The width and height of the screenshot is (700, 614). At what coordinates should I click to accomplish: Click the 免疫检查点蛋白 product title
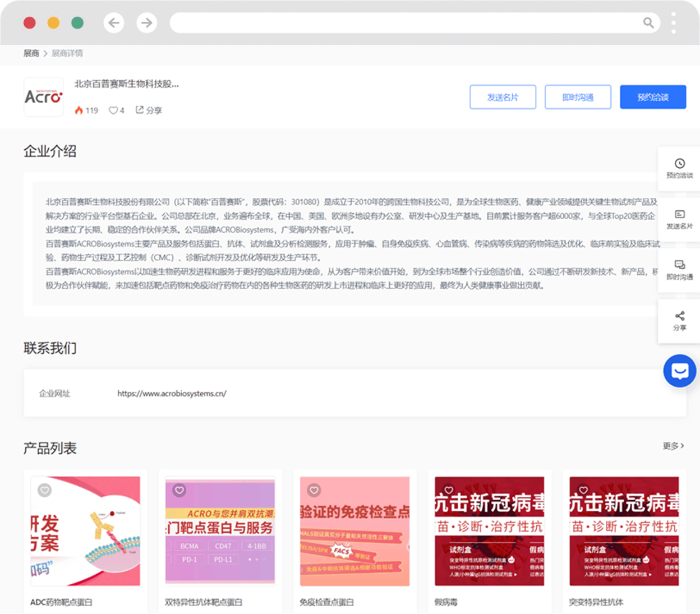coord(326,602)
